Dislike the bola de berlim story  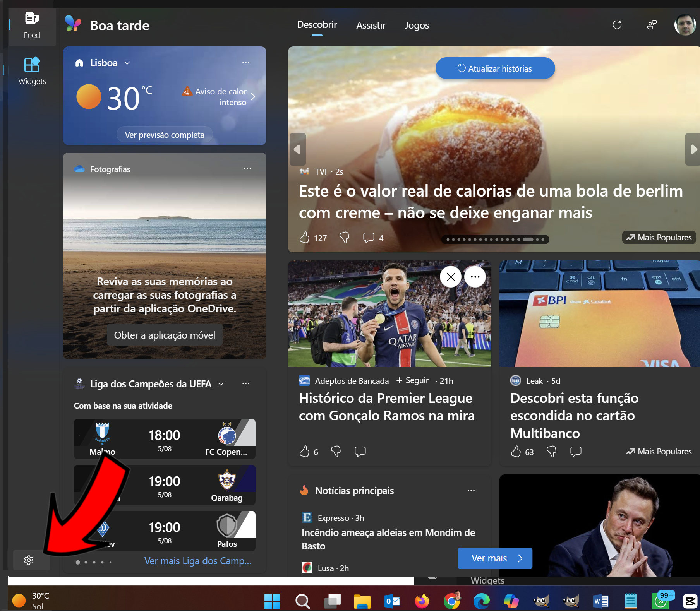(344, 238)
